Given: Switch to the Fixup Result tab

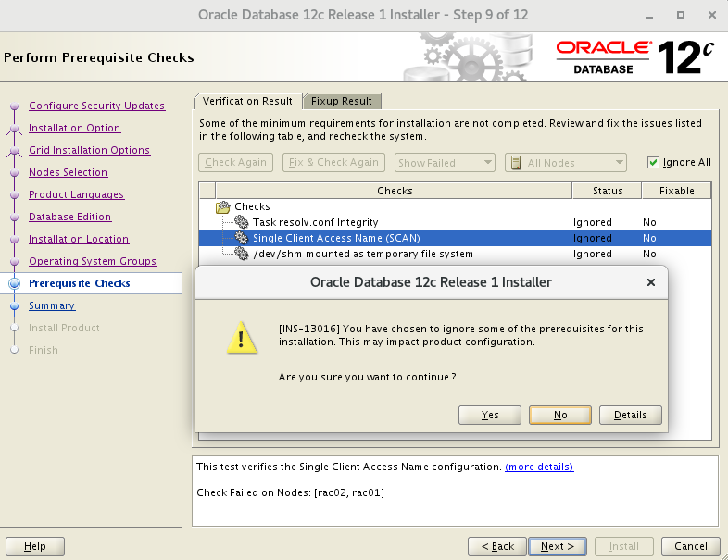Looking at the screenshot, I should (341, 101).
